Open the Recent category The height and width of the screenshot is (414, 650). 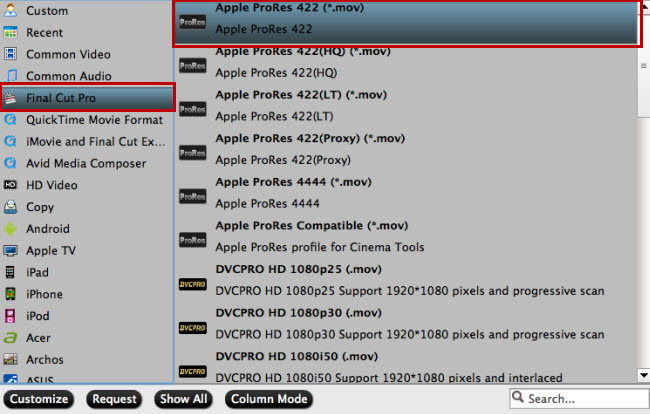[x=44, y=32]
